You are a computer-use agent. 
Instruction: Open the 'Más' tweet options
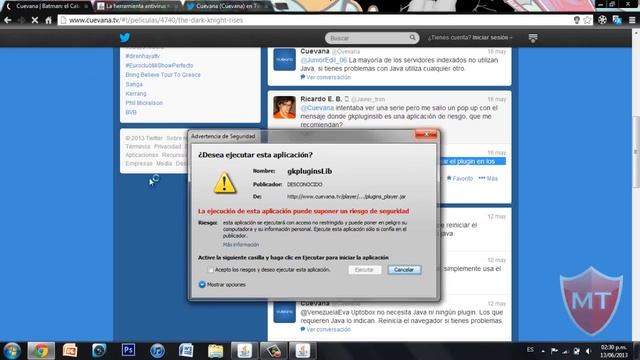coord(488,178)
